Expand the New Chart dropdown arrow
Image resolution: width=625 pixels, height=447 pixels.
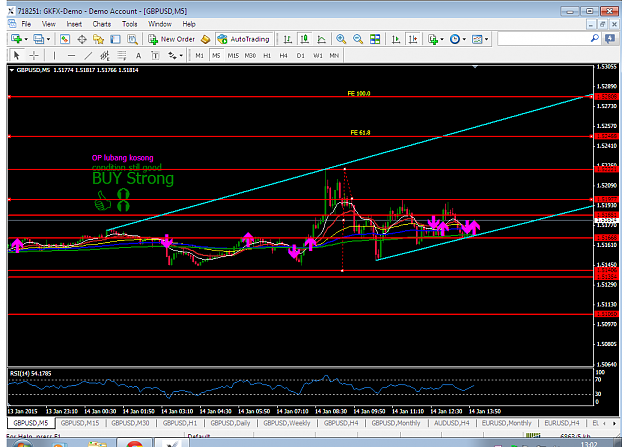click(x=26, y=39)
